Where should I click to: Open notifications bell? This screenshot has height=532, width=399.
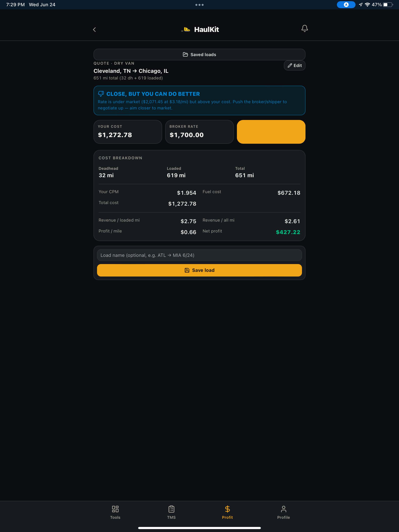point(305,29)
